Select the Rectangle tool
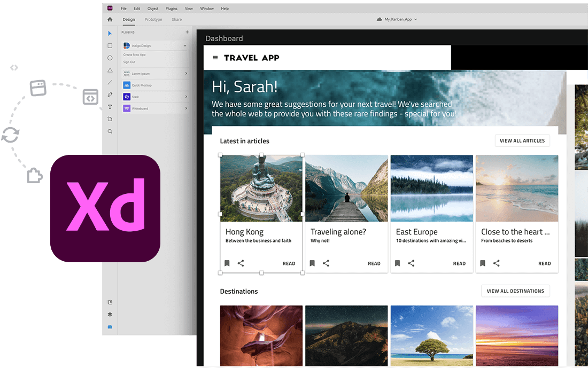Viewport: 588px width, 368px height. [x=110, y=46]
